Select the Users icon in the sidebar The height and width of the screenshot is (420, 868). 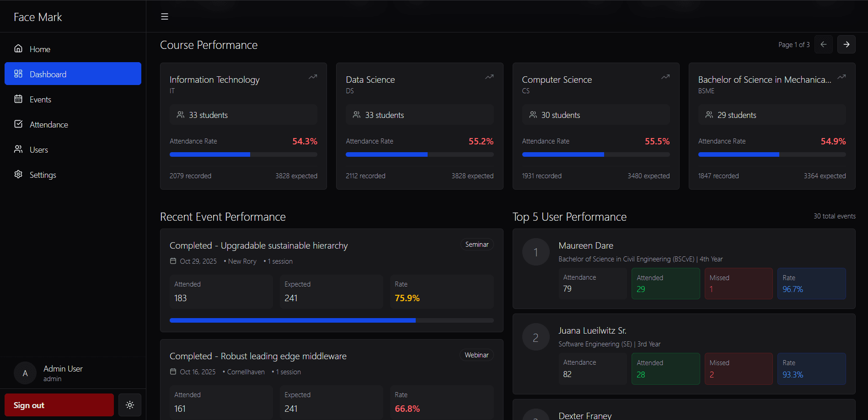pyautogui.click(x=18, y=149)
